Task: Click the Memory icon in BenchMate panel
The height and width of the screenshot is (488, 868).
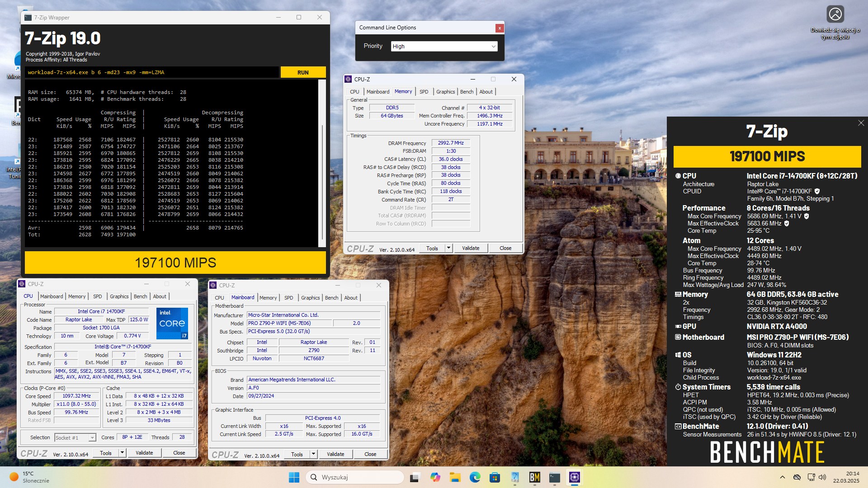Action: 678,294
